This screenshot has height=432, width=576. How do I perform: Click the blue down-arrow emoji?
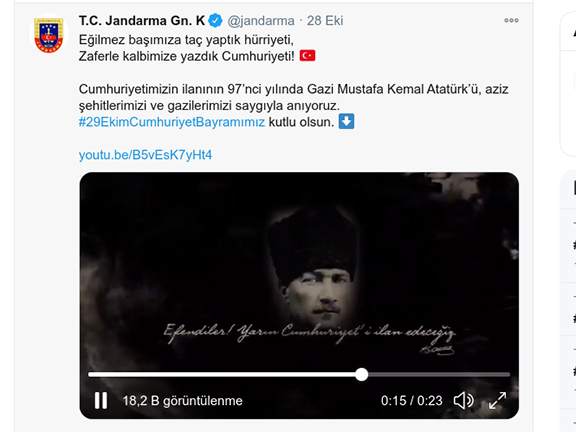click(x=346, y=122)
